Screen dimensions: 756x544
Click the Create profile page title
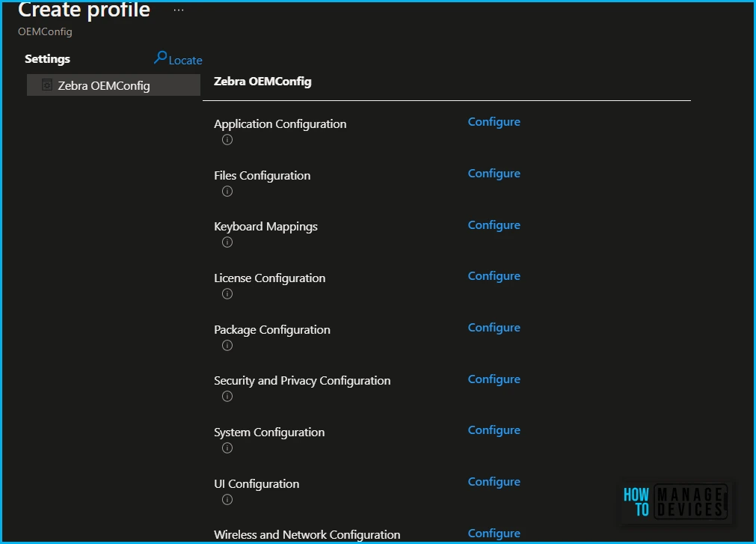[x=84, y=10]
